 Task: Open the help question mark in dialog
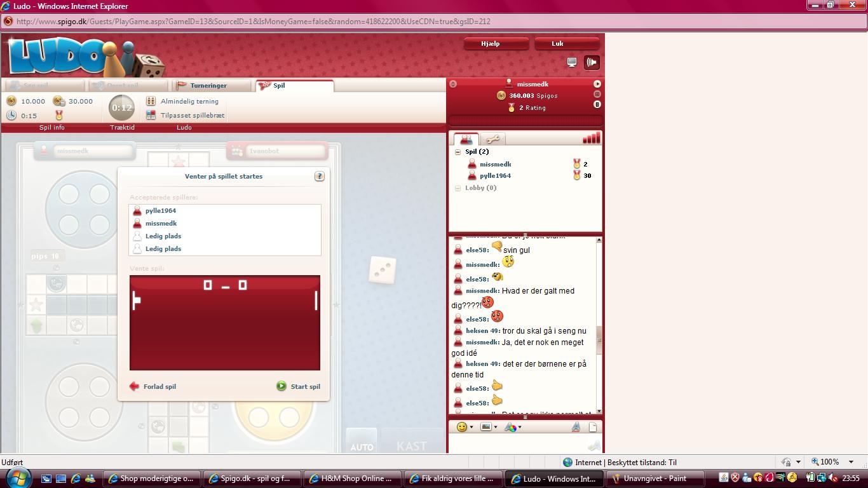pyautogui.click(x=319, y=177)
